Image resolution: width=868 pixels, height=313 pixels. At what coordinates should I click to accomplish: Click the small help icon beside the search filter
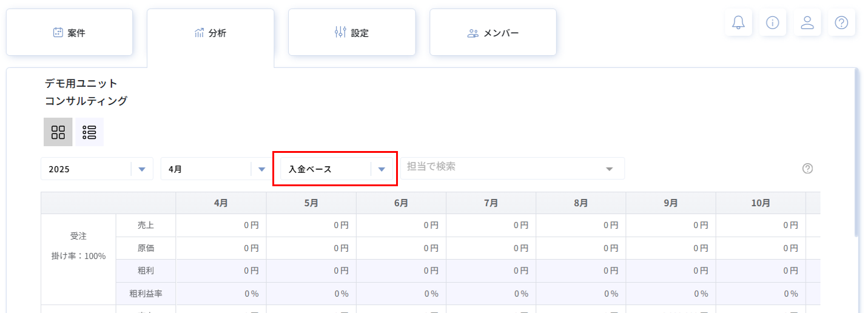[x=807, y=169]
